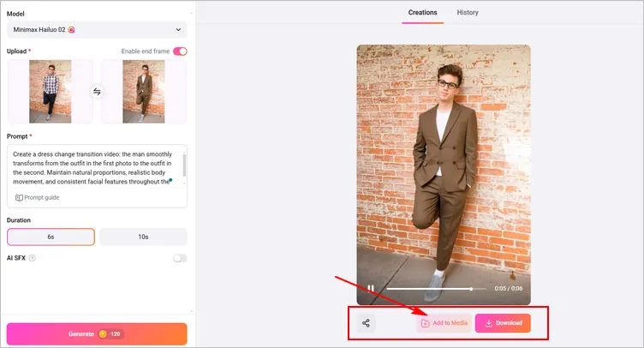Choose the 6s duration option
The height and width of the screenshot is (348, 644).
(x=51, y=237)
